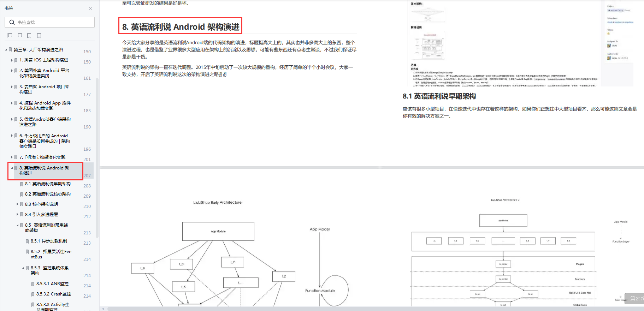Screen dimensions: 644x311
Task: Click the magnifier icon in bookmark search
Action: 12,22
